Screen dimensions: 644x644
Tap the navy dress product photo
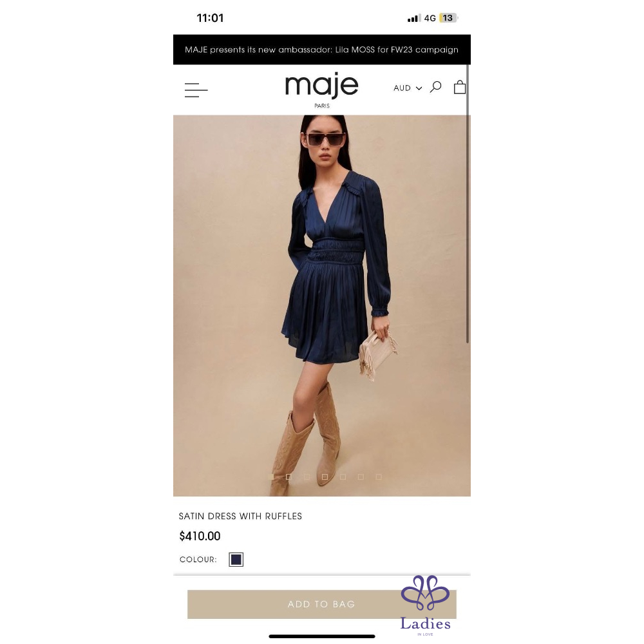[x=321, y=305]
